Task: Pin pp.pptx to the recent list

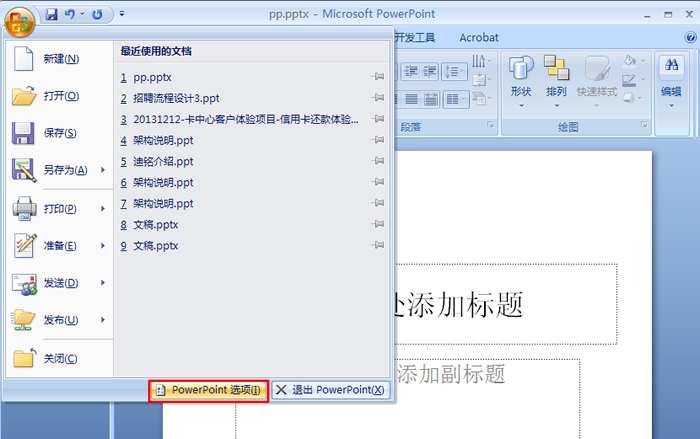Action: coord(378,77)
